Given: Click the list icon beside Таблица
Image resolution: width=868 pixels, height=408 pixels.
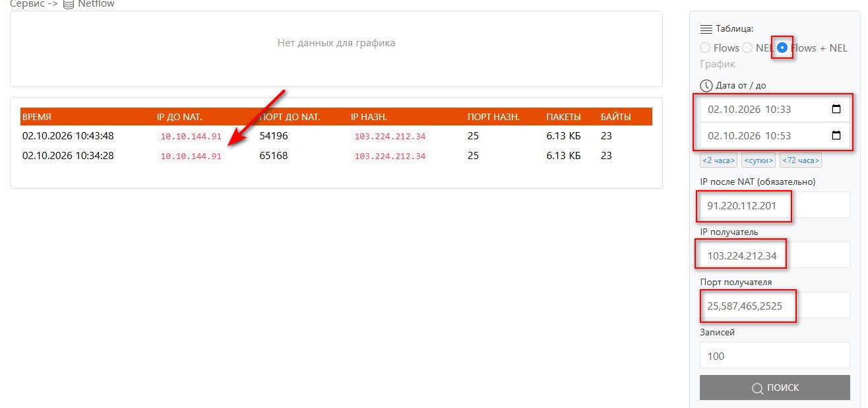Looking at the screenshot, I should pyautogui.click(x=706, y=29).
